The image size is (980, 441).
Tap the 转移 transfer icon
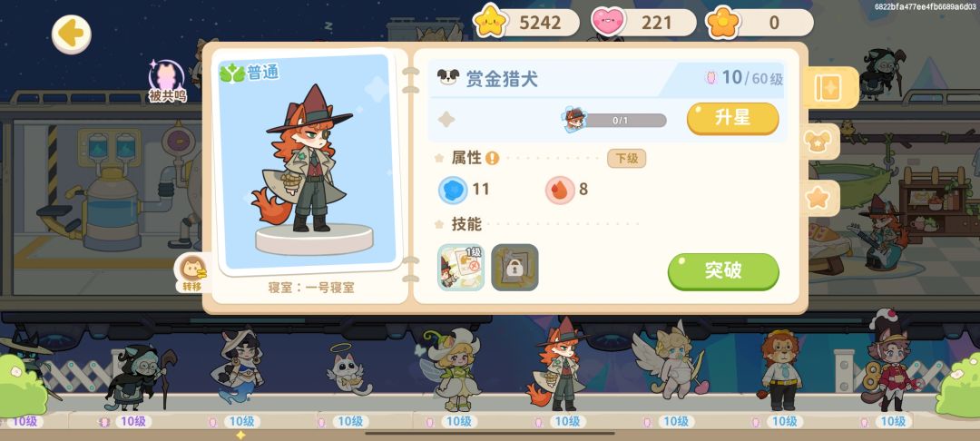coord(191,274)
